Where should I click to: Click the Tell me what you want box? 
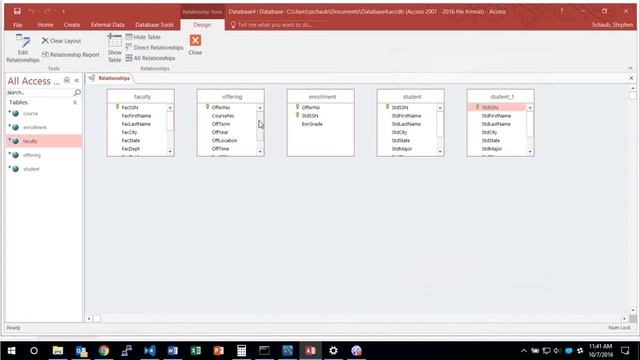[x=276, y=25]
